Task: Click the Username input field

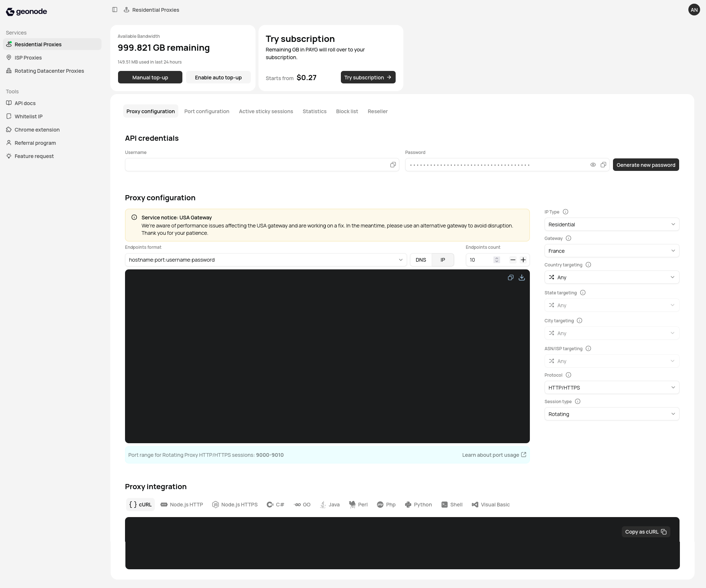Action: pos(262,165)
